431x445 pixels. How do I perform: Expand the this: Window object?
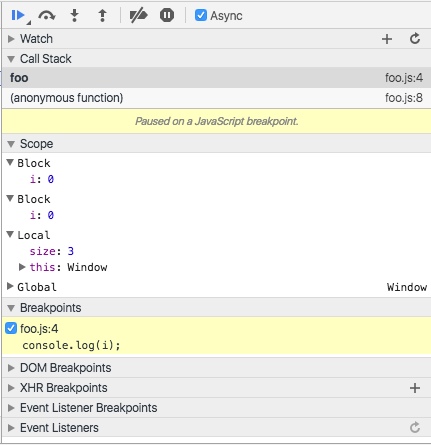coord(22,267)
